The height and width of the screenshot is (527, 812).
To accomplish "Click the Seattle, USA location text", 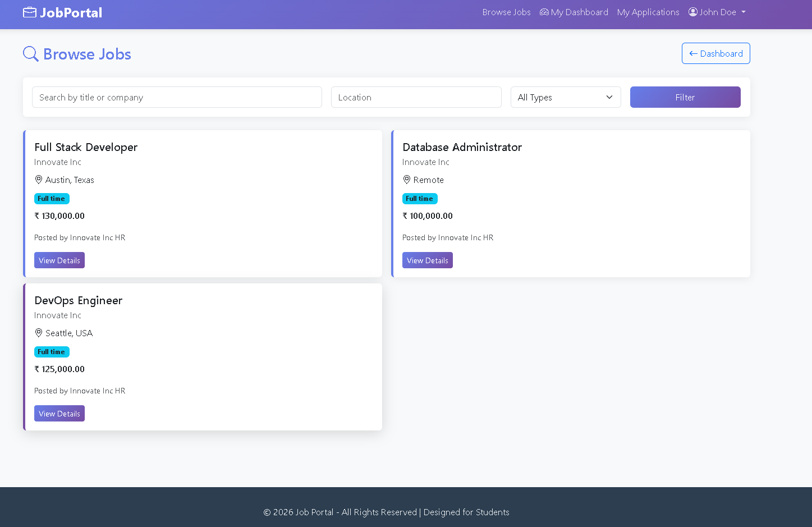I will [x=69, y=333].
